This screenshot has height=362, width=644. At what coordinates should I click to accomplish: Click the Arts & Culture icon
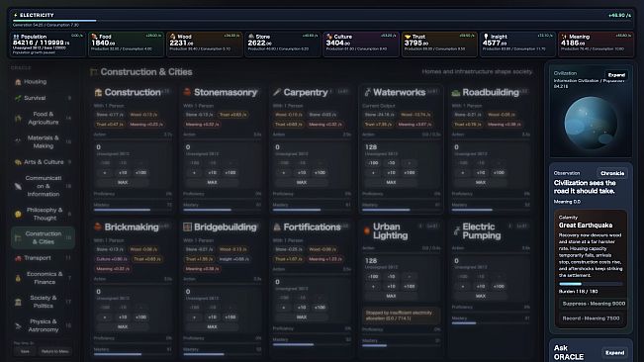(18, 162)
